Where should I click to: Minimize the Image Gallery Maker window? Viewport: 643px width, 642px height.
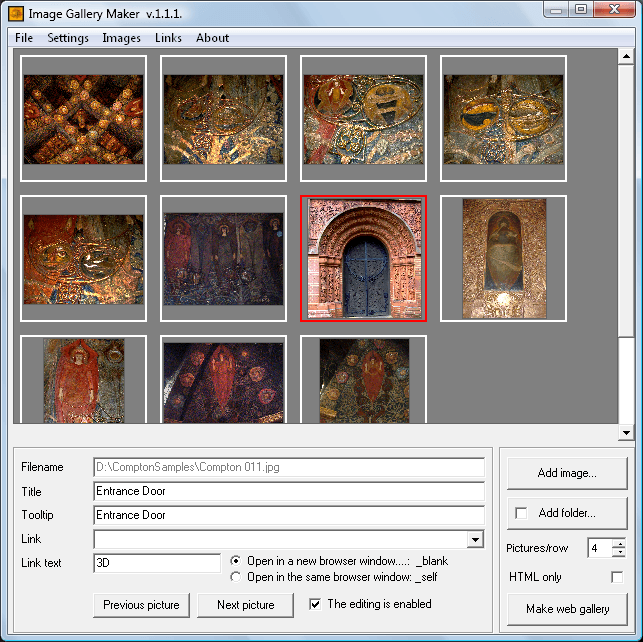[x=556, y=10]
